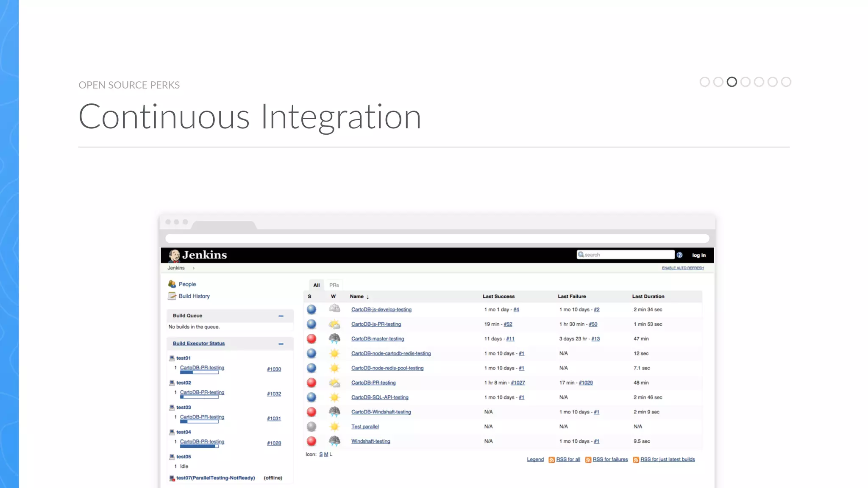The height and width of the screenshot is (488, 868).
Task: Click the sunny weather icon for CartoDB-SQL-API-testing
Action: pyautogui.click(x=334, y=397)
